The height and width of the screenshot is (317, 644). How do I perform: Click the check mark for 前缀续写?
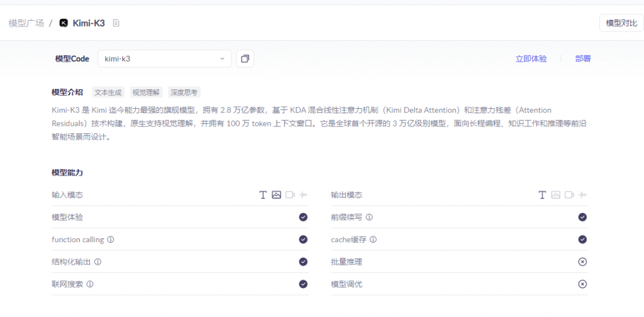pyautogui.click(x=582, y=217)
